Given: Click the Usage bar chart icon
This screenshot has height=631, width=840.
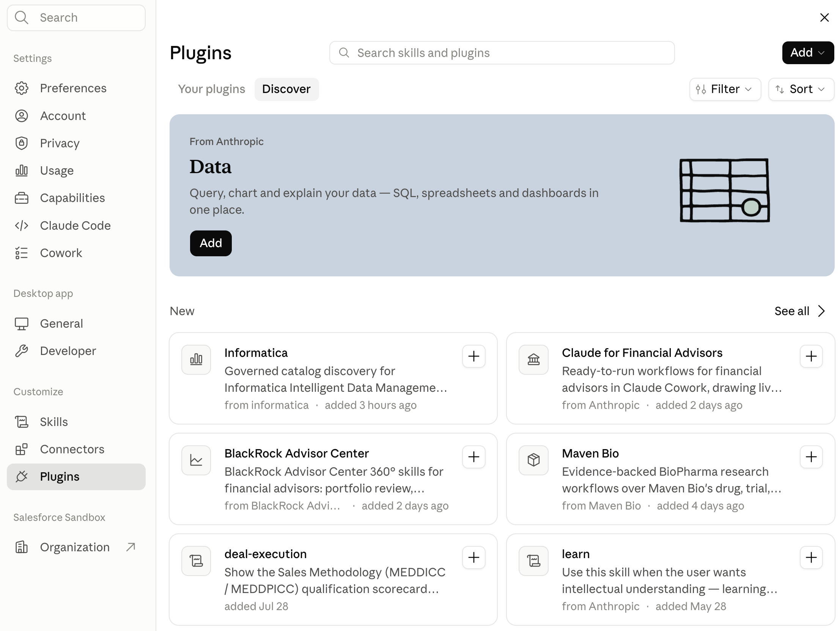Looking at the screenshot, I should pyautogui.click(x=22, y=171).
